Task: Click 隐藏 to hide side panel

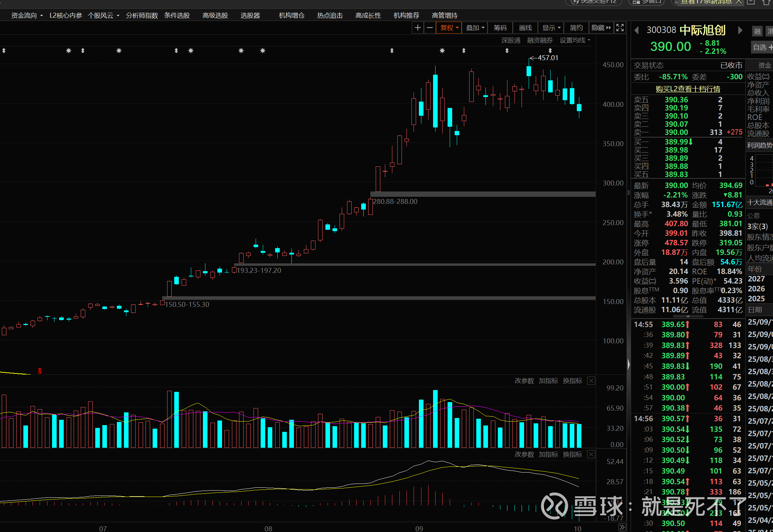Action: pyautogui.click(x=601, y=28)
